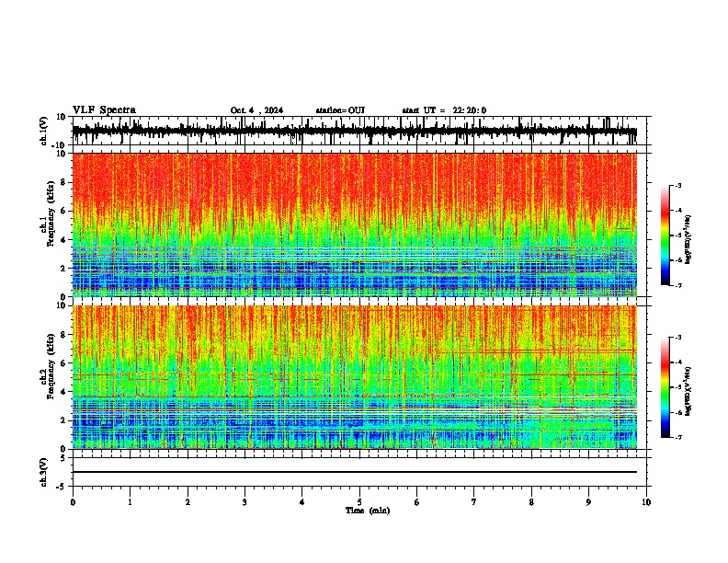Click the "4" kHz tick on ch.1 axis
The image size is (728, 563).
point(63,240)
